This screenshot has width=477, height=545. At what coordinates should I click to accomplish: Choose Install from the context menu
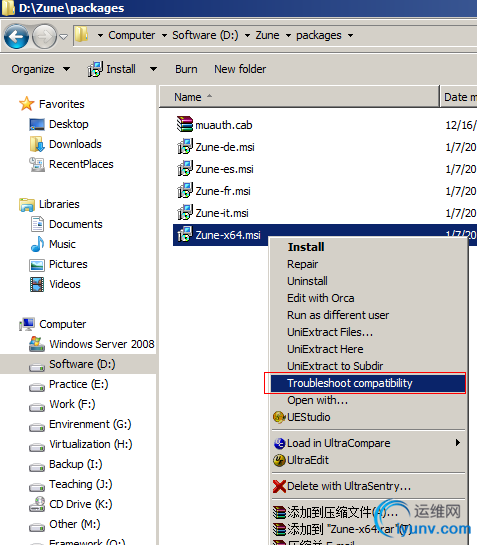pyautogui.click(x=368, y=247)
